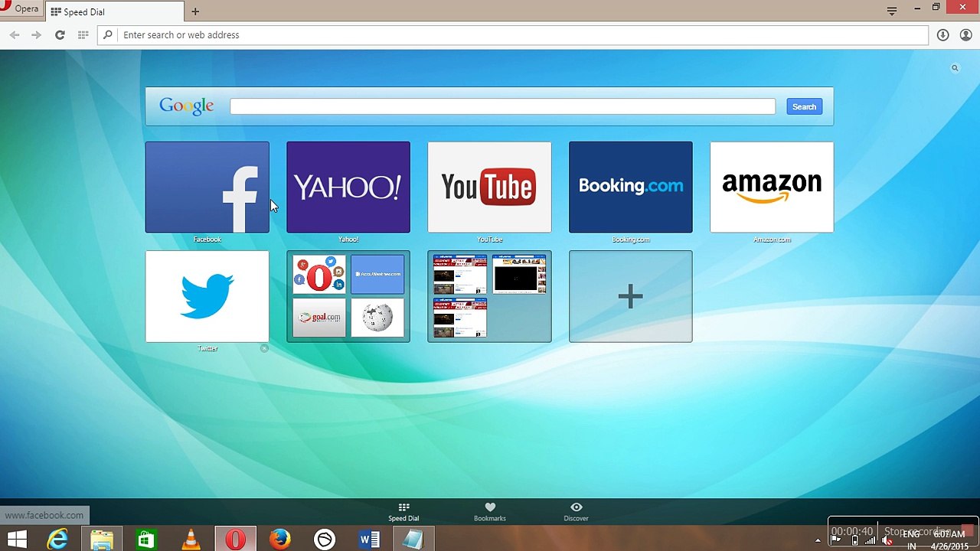Open Microsoft Word from taskbar

point(369,540)
